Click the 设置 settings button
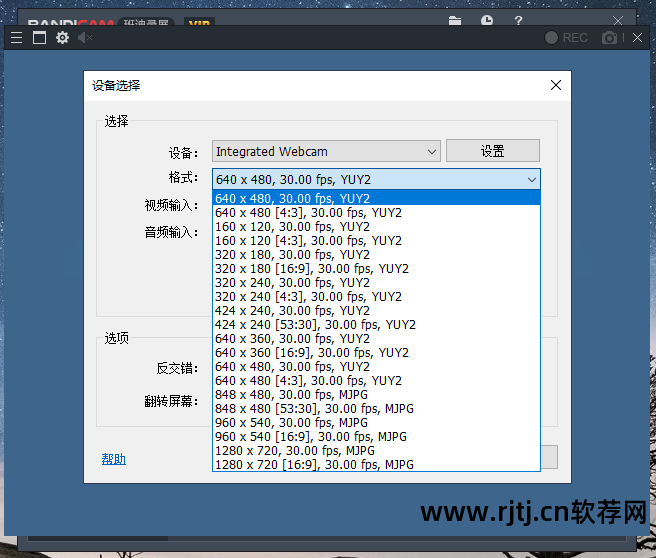Image resolution: width=656 pixels, height=558 pixels. [x=493, y=151]
